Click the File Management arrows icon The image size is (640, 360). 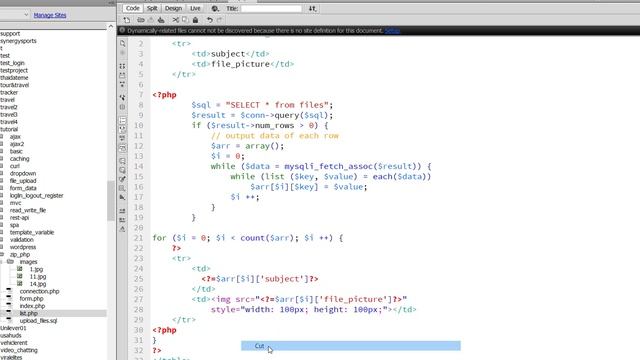[312, 8]
